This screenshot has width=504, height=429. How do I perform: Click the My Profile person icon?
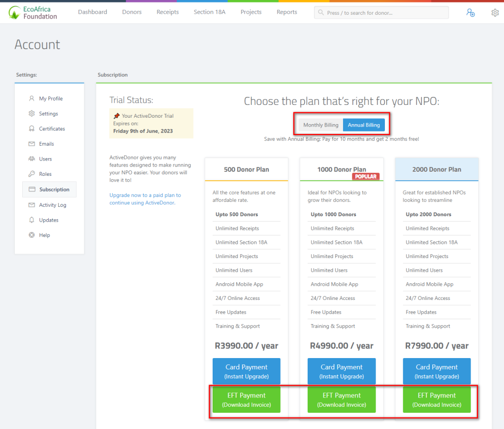[x=31, y=99]
